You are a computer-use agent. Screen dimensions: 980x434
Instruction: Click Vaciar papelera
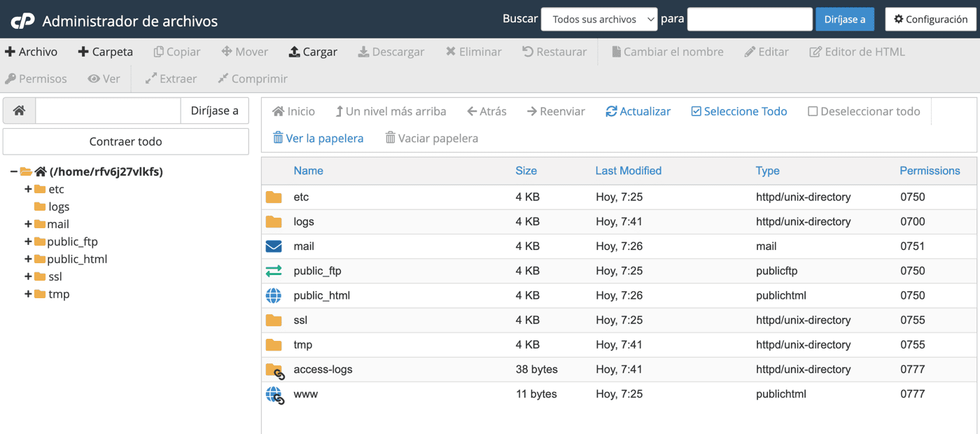tap(432, 138)
